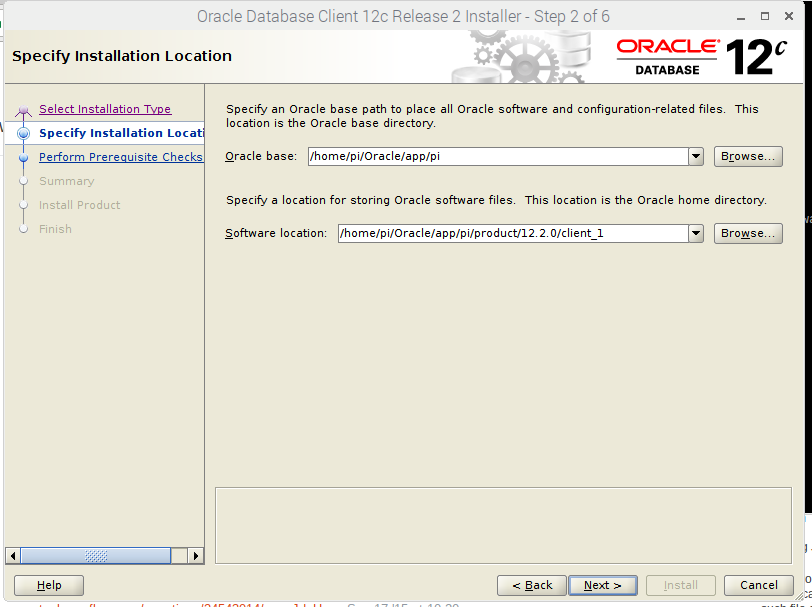
Task: Click the 'Software location:' label
Action: tap(276, 233)
